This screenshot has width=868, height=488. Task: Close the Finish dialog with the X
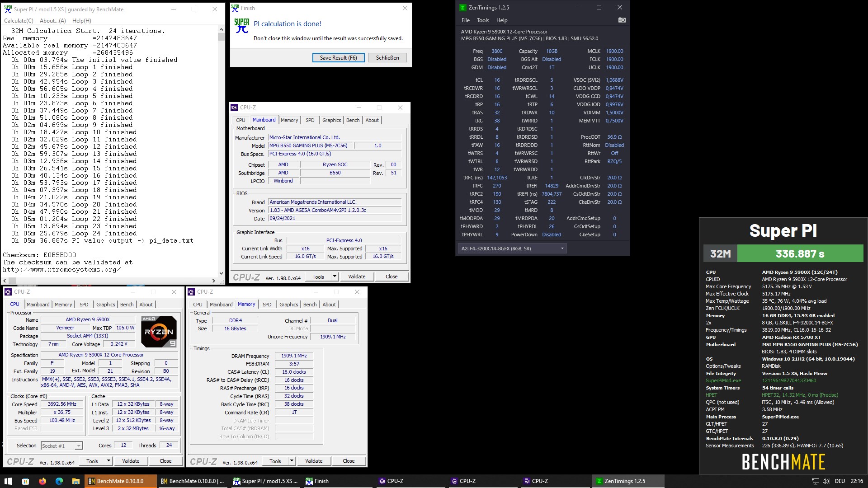[x=405, y=8]
